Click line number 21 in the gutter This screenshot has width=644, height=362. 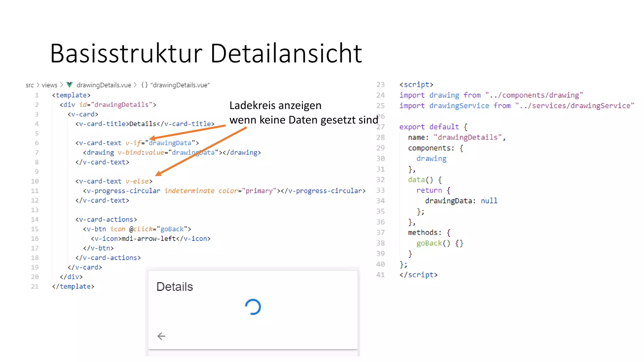coord(35,287)
